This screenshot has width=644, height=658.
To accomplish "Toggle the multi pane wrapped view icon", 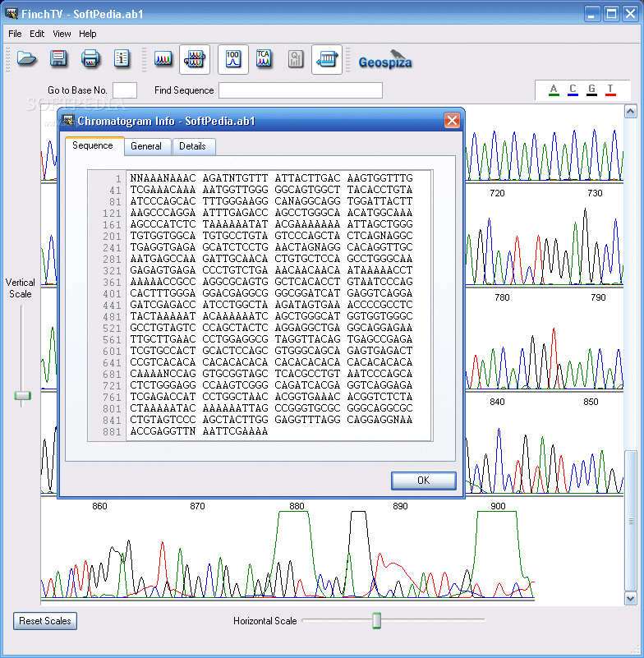I will [x=195, y=59].
